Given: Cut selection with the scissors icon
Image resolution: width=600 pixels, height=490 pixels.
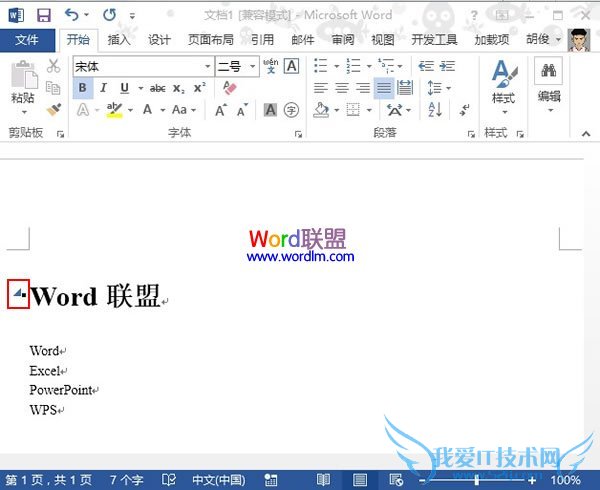Looking at the screenshot, I should 53,66.
